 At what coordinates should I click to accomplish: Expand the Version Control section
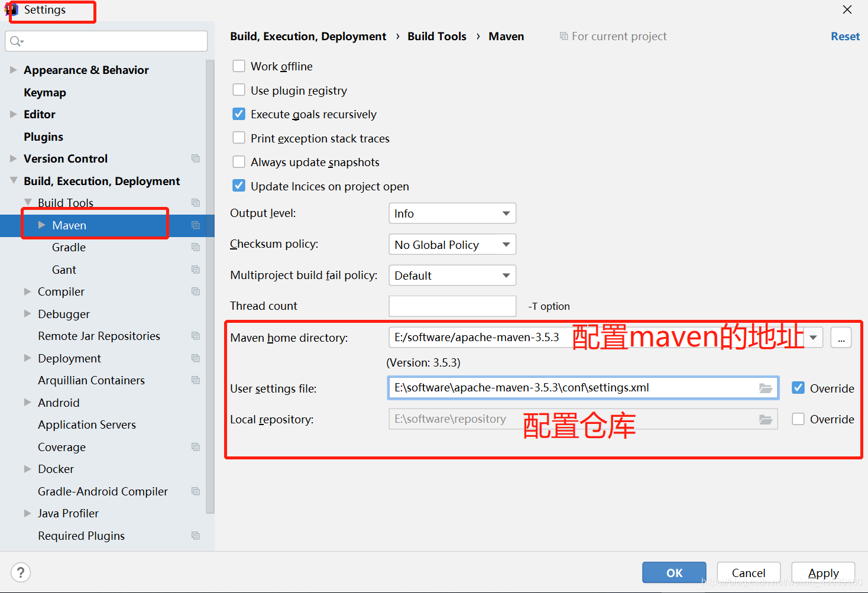[13, 158]
